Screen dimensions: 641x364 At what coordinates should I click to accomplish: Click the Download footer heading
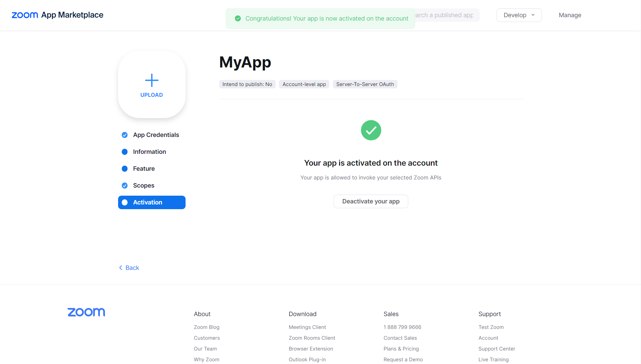tap(303, 314)
